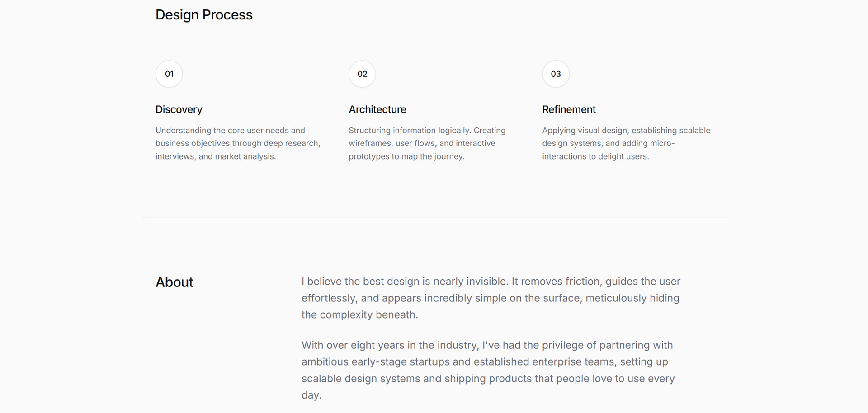
Task: Click the step 01 circle badge
Action: (x=169, y=74)
